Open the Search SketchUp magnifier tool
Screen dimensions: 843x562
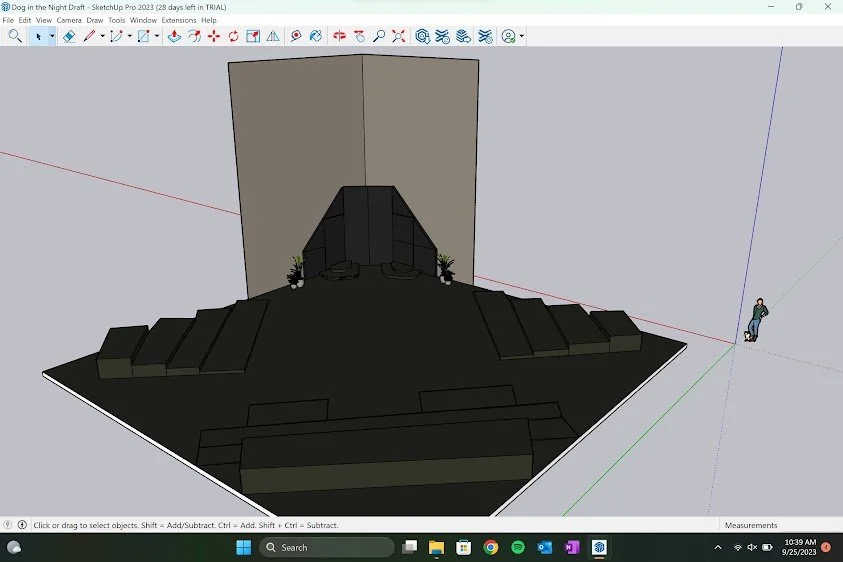[x=15, y=36]
